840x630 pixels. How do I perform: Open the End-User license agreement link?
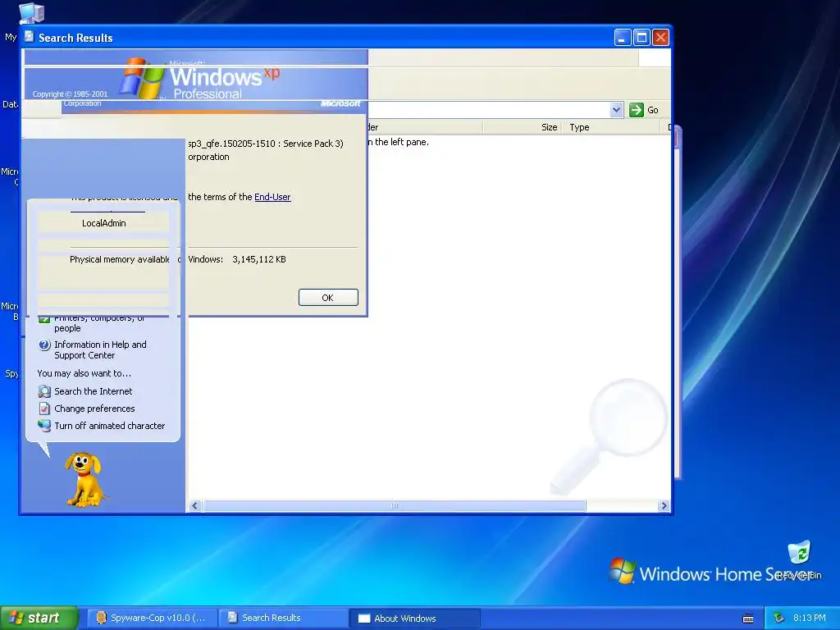[x=272, y=197]
